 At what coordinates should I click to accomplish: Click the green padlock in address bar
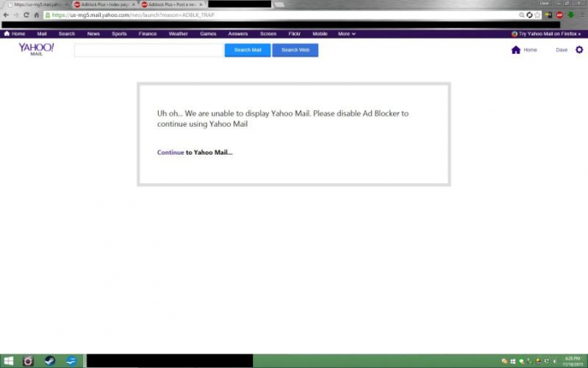point(48,15)
